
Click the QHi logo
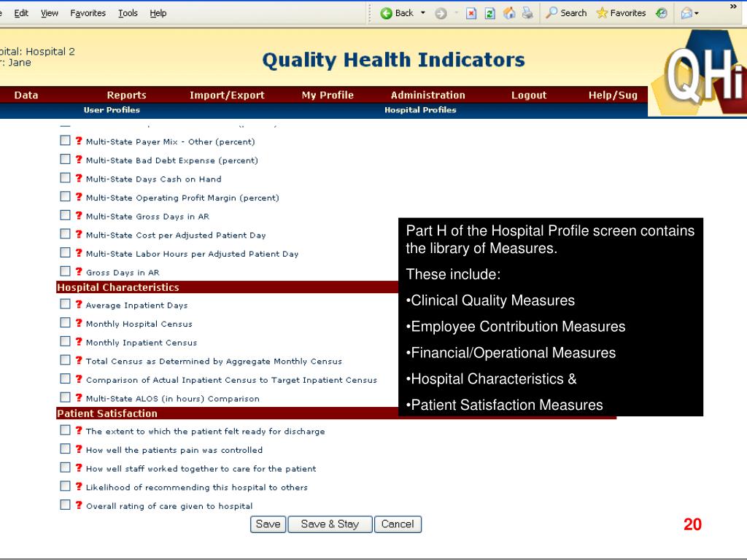[x=698, y=74]
